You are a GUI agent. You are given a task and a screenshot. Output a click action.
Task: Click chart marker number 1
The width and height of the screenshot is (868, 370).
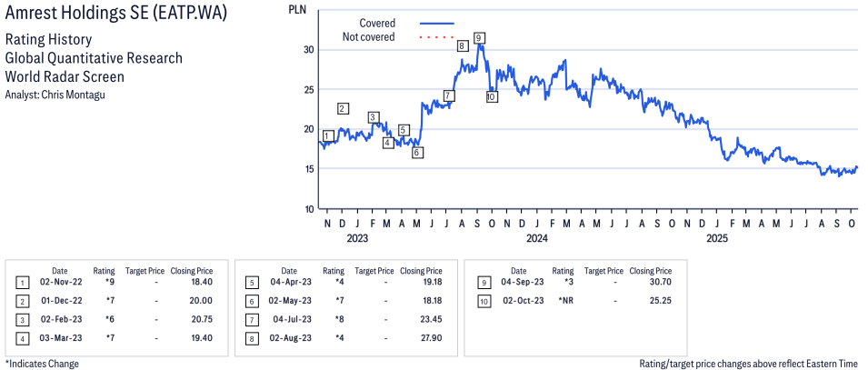[327, 136]
